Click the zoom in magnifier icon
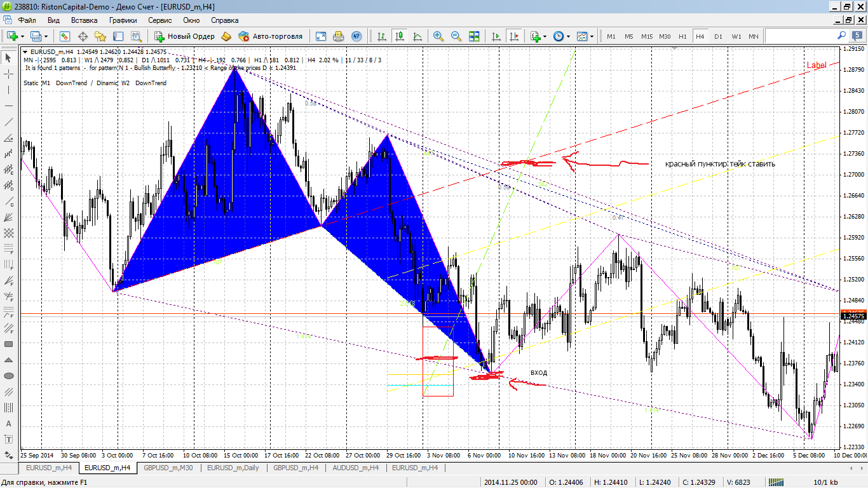Image resolution: width=868 pixels, height=488 pixels. click(438, 36)
